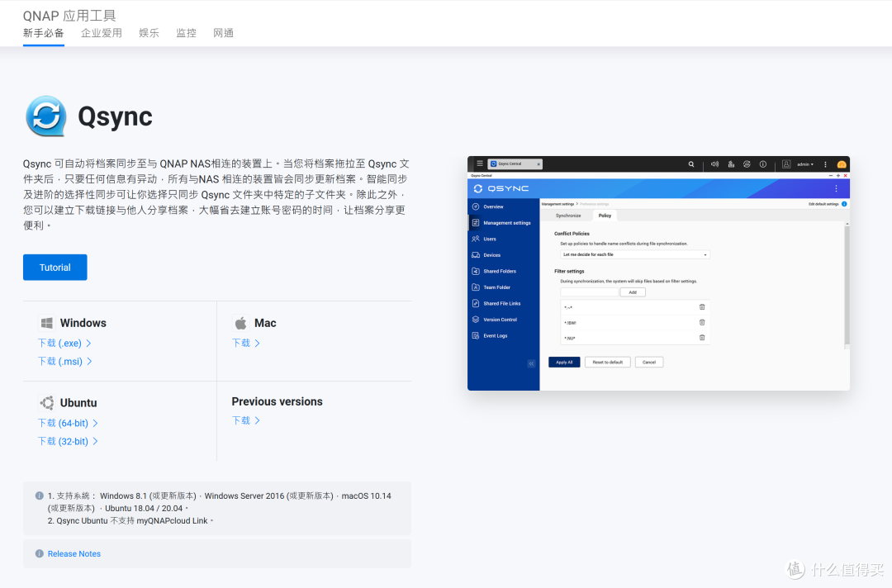Click the Reset to default button
This screenshot has height=588, width=892.
pos(608,363)
